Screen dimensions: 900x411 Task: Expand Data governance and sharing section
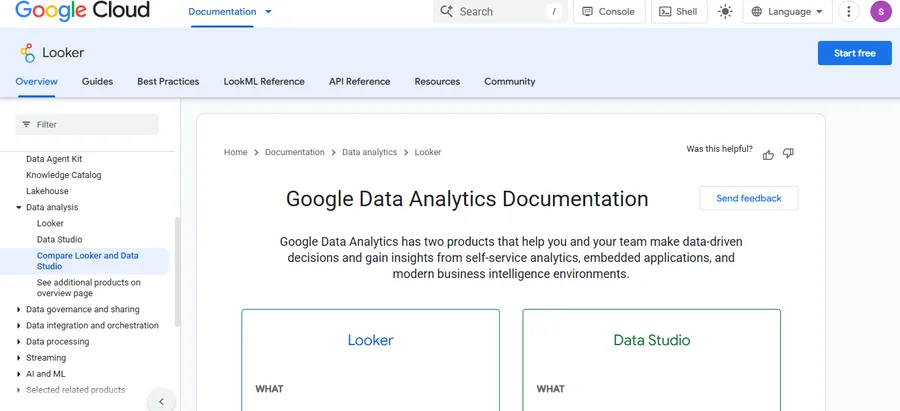click(19, 309)
